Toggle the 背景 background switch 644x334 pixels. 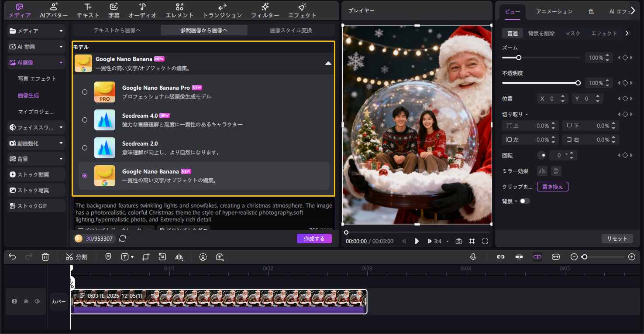[525, 201]
